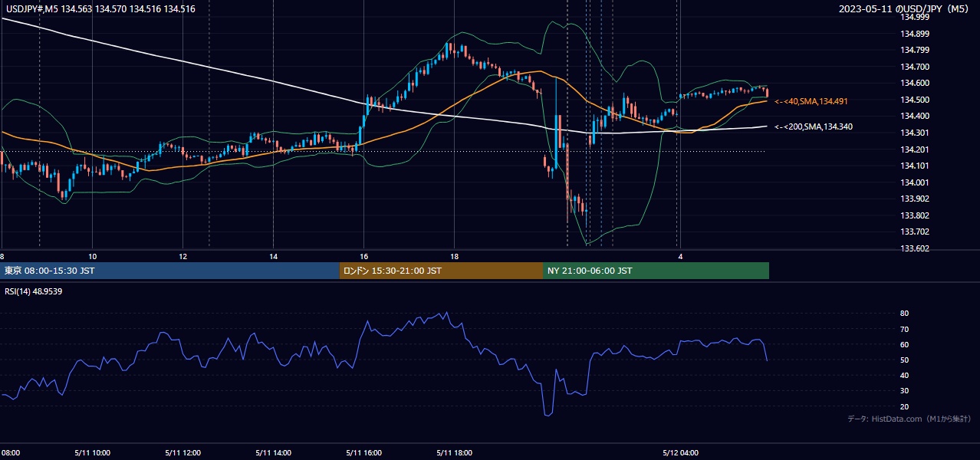Select the NY 21:00-06:00 JST session bar
The image size is (980, 460).
(x=656, y=271)
